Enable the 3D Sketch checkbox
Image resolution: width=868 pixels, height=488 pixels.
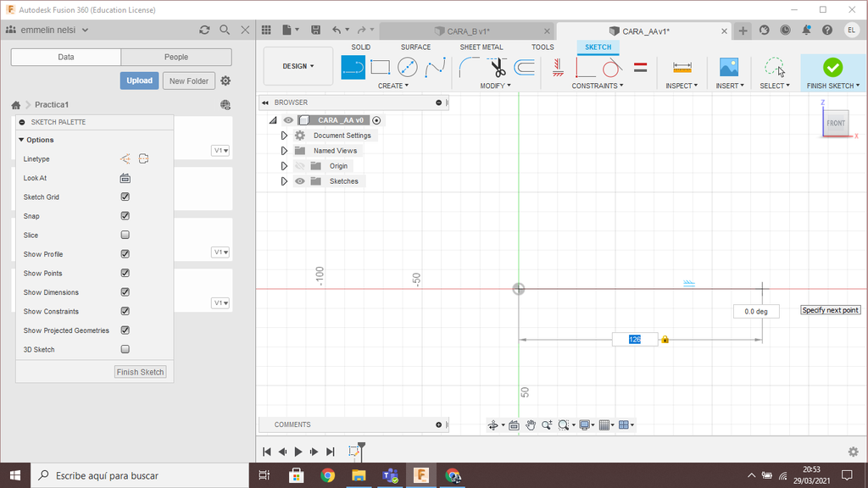tap(125, 349)
